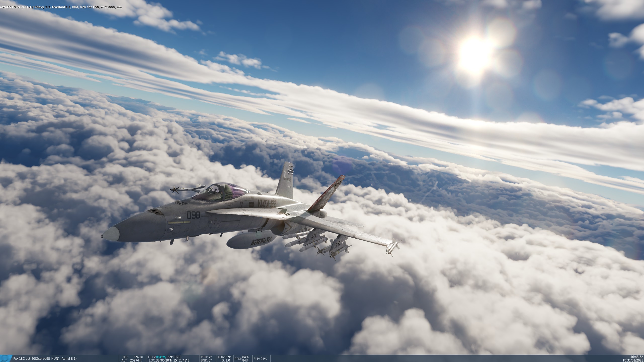Click the F2 31/01/2023 date label

[633, 360]
